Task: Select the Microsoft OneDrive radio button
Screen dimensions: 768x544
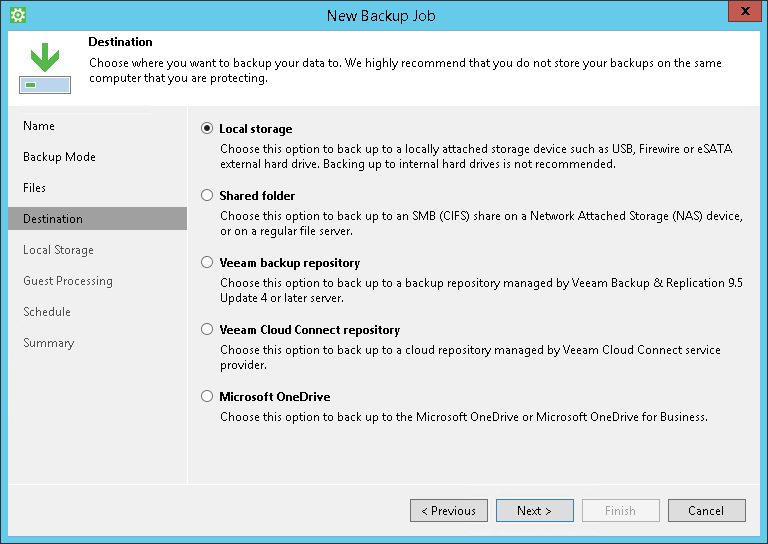Action: pyautogui.click(x=207, y=397)
